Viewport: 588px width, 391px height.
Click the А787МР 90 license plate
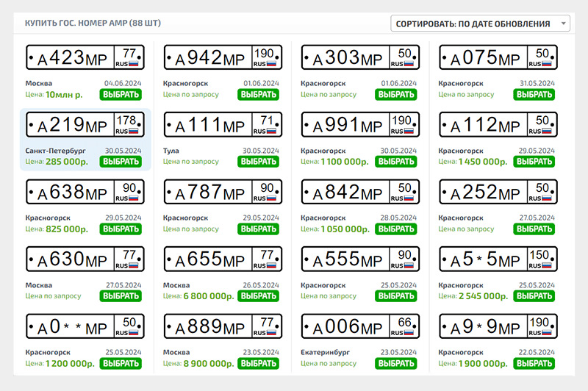[x=223, y=192]
